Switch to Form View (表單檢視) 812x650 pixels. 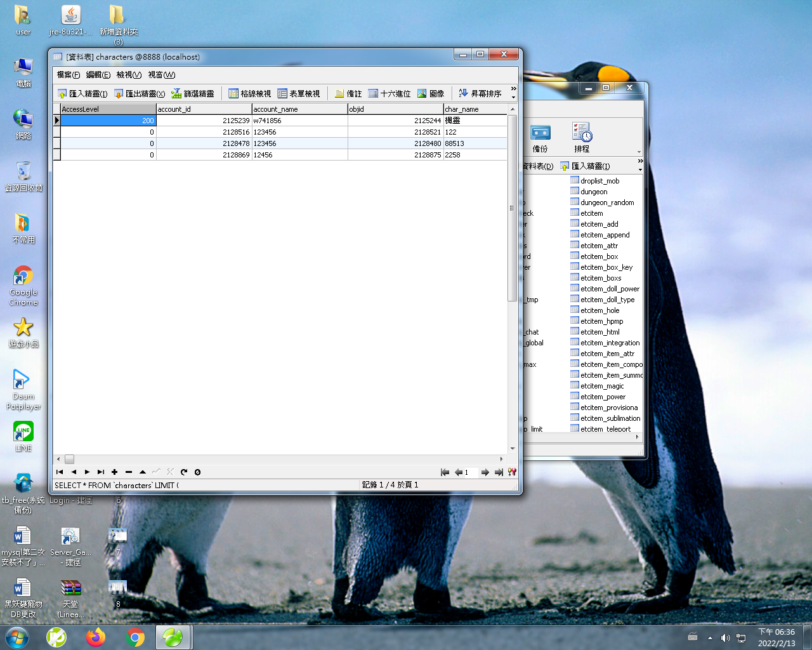[299, 93]
